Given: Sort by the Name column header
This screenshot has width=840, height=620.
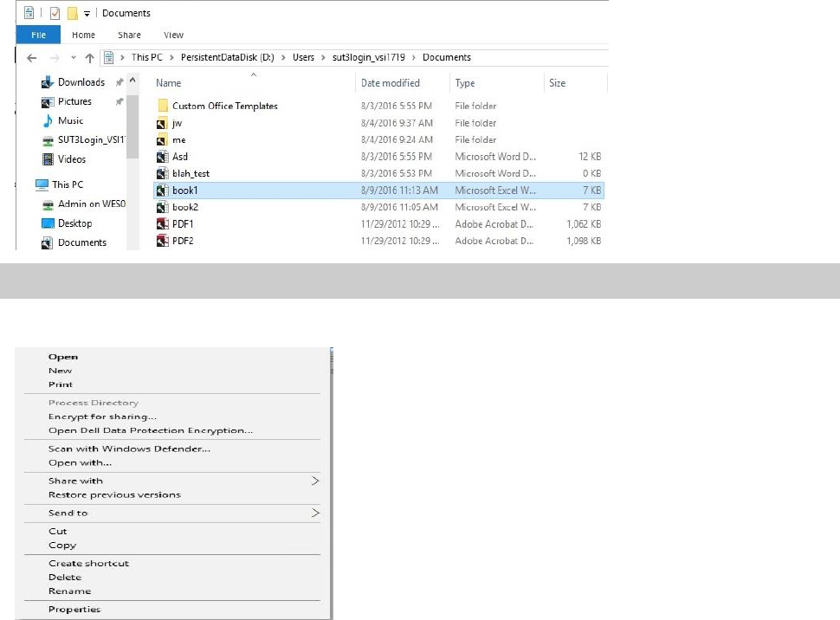Looking at the screenshot, I should [168, 83].
